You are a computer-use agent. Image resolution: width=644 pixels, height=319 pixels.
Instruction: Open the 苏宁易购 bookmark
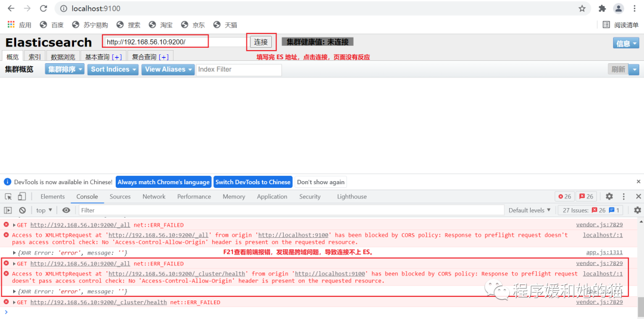tap(91, 25)
